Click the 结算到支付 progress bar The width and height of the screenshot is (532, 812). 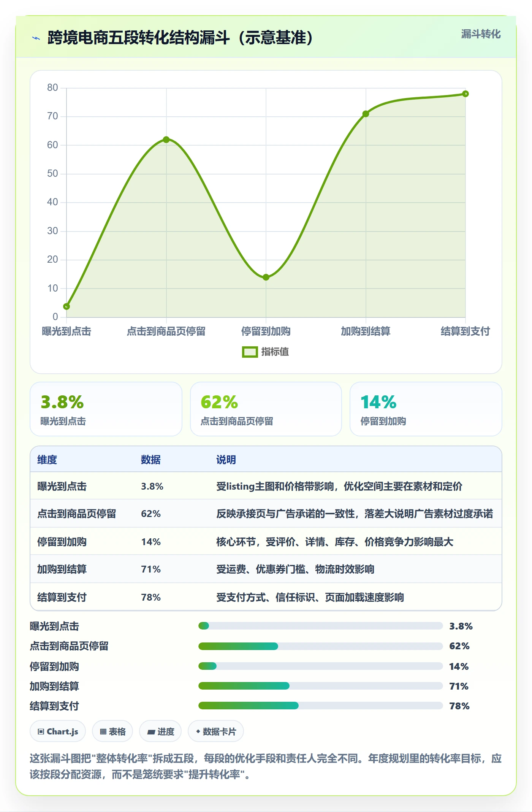point(321,706)
